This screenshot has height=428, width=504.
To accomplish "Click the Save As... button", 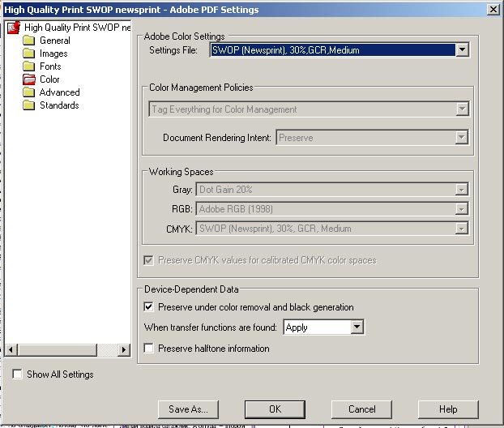I will pyautogui.click(x=188, y=409).
